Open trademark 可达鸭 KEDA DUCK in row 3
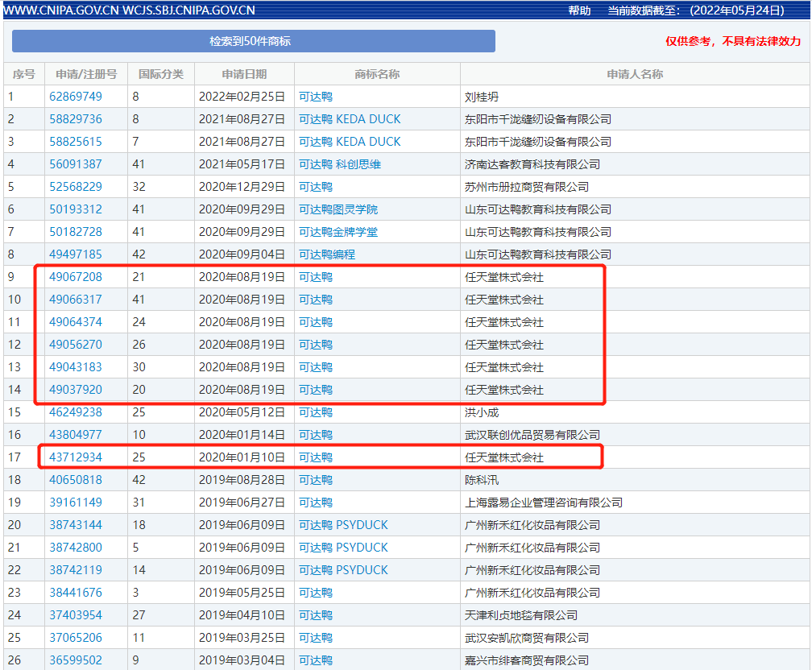The width and height of the screenshot is (812, 670). pyautogui.click(x=350, y=142)
